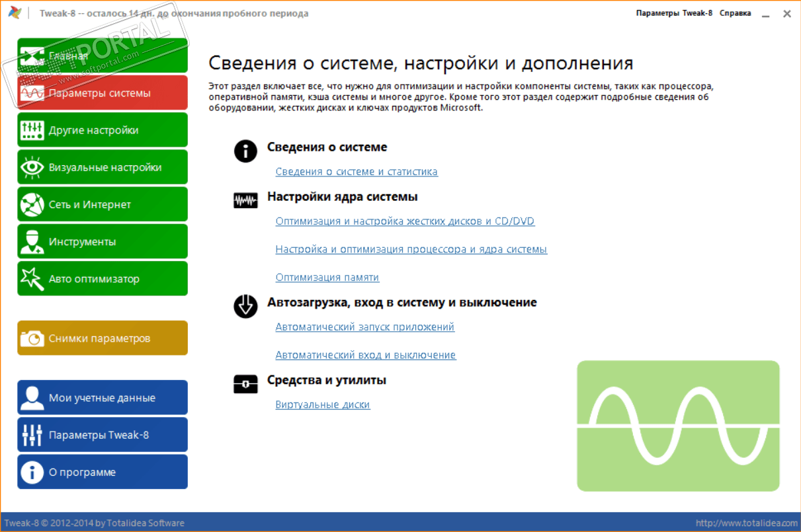The height and width of the screenshot is (532, 801).
Task: Click the eye icon on Визуальные настройки
Action: click(32, 167)
